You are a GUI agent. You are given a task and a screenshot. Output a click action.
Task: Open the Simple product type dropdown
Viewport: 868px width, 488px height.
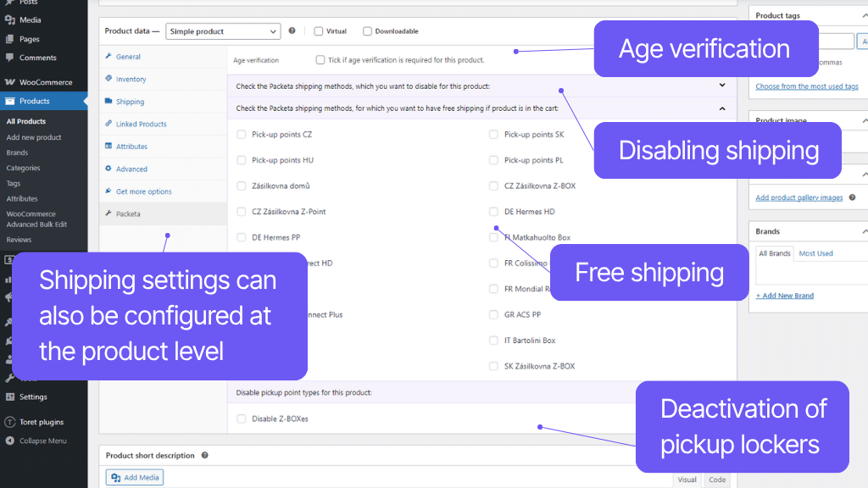coord(223,31)
